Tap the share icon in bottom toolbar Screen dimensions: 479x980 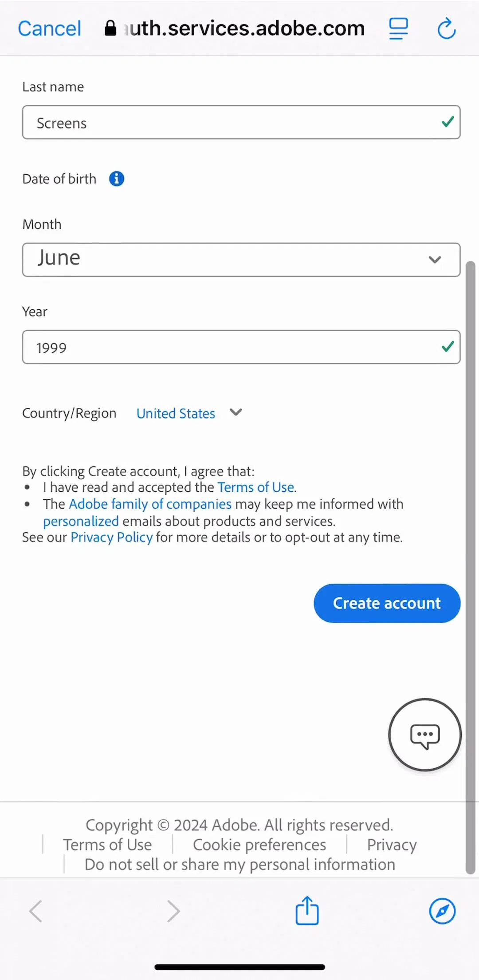coord(307,911)
